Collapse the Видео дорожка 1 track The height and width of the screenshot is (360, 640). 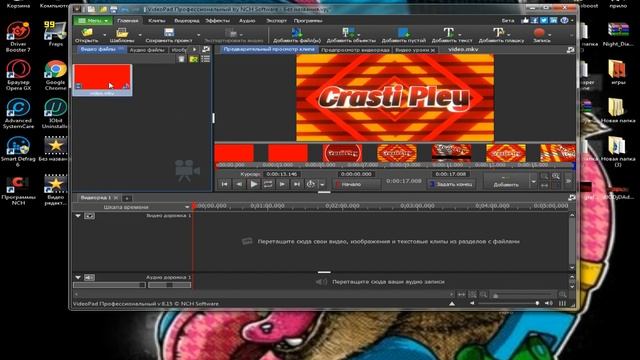coord(78,216)
